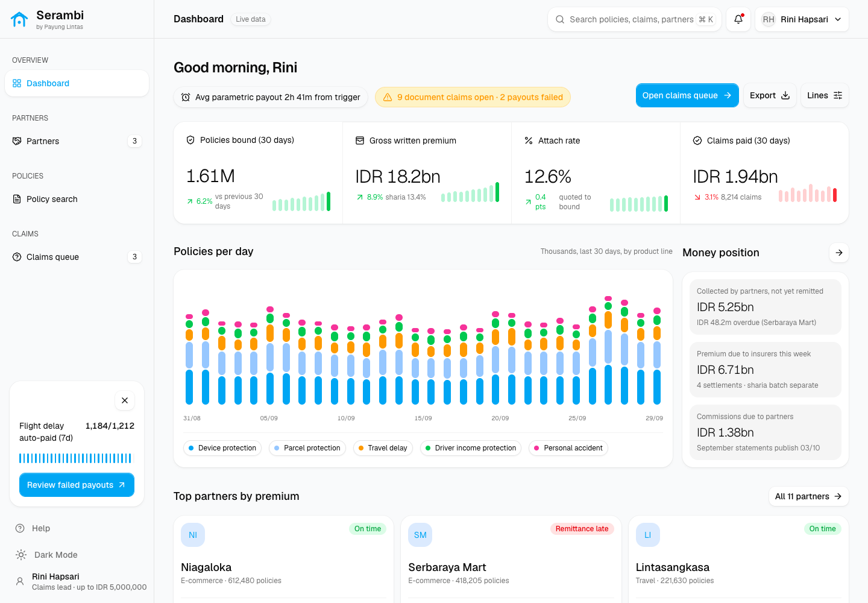Click the percent icon beside Attach rate

[529, 140]
